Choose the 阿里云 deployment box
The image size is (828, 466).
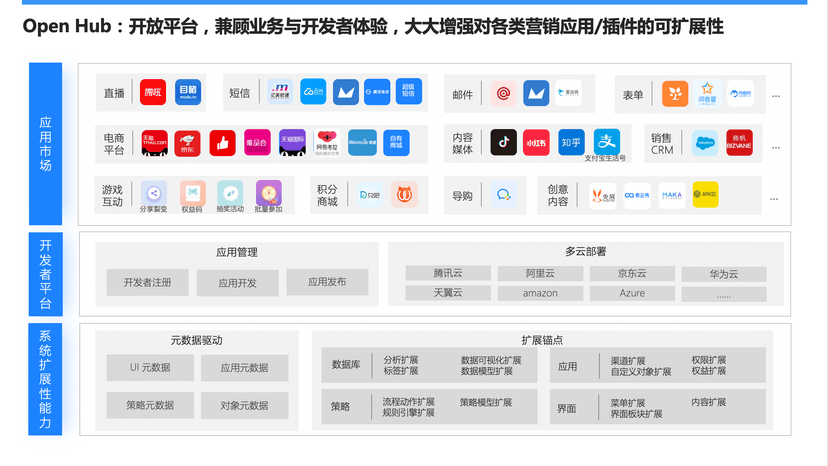540,273
